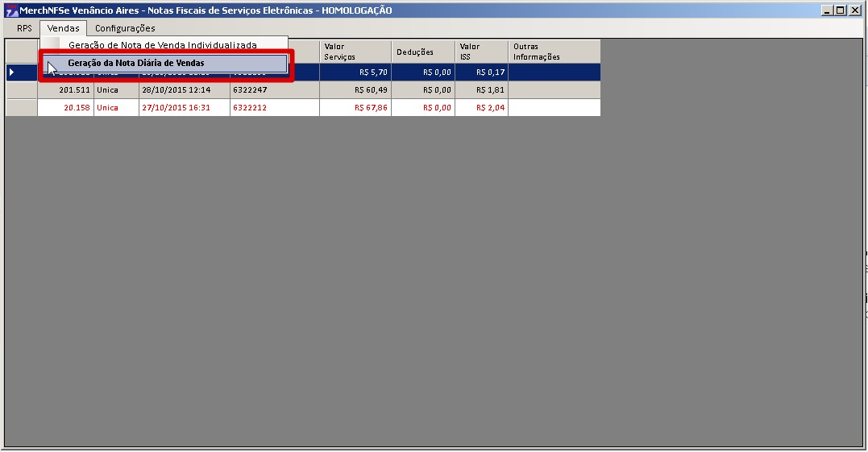Click the R$ 5,70 service value cell
The width and height of the screenshot is (868, 452).
coord(355,73)
